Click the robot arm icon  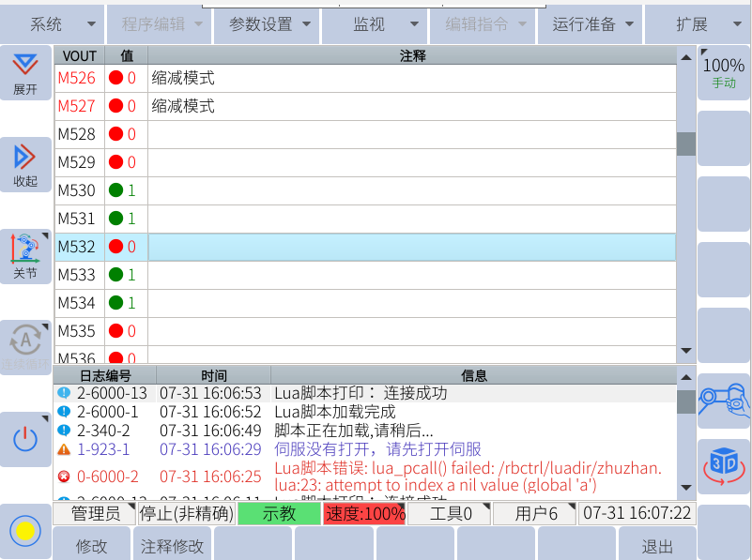724,401
